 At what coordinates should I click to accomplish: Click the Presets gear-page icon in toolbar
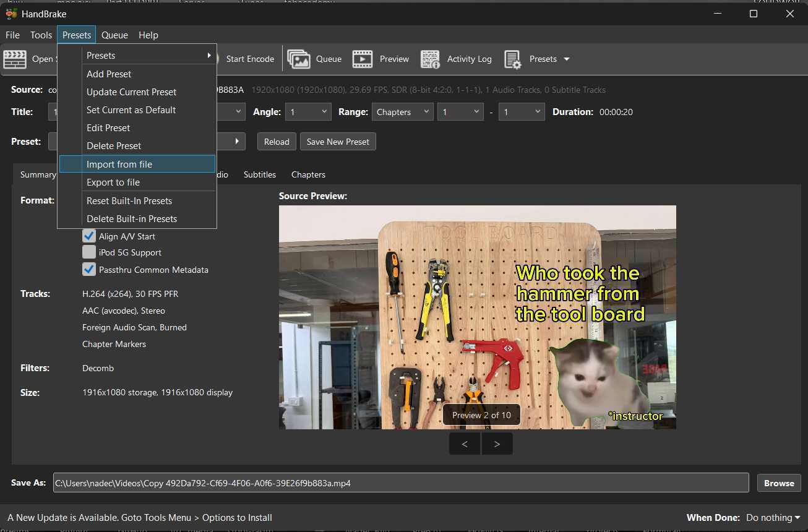tap(513, 59)
